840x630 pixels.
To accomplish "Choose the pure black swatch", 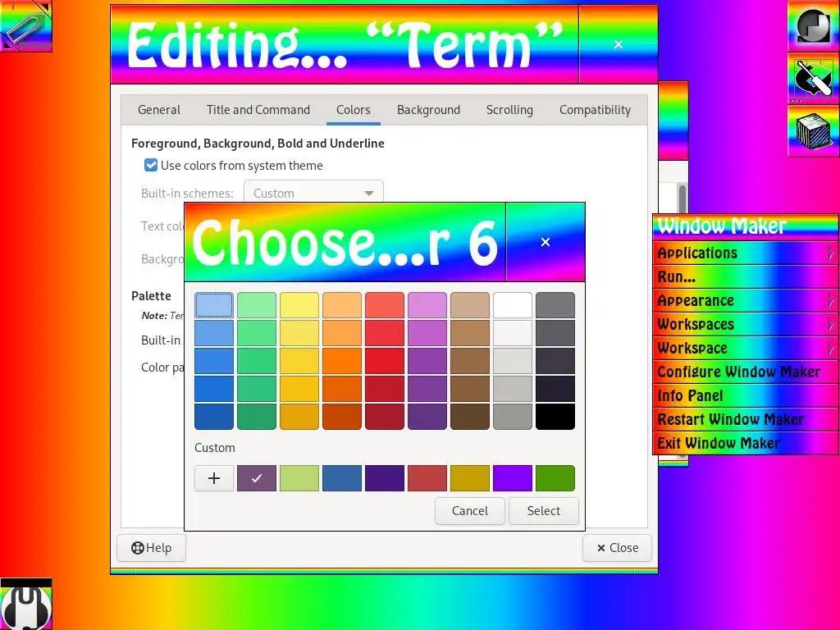I will (555, 416).
